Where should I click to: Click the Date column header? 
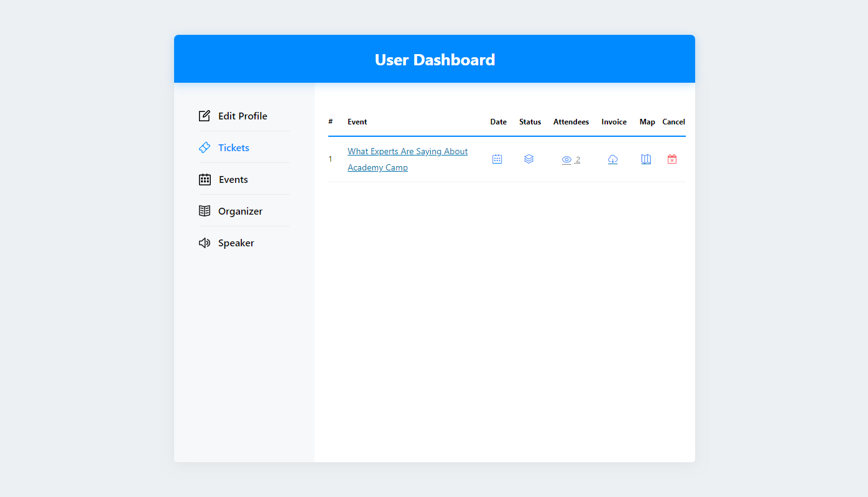pos(499,122)
